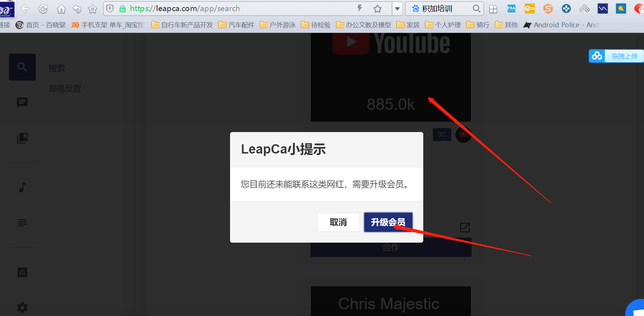644x316 pixels.
Task: Open the list lines sidebar icon
Action: point(22,223)
